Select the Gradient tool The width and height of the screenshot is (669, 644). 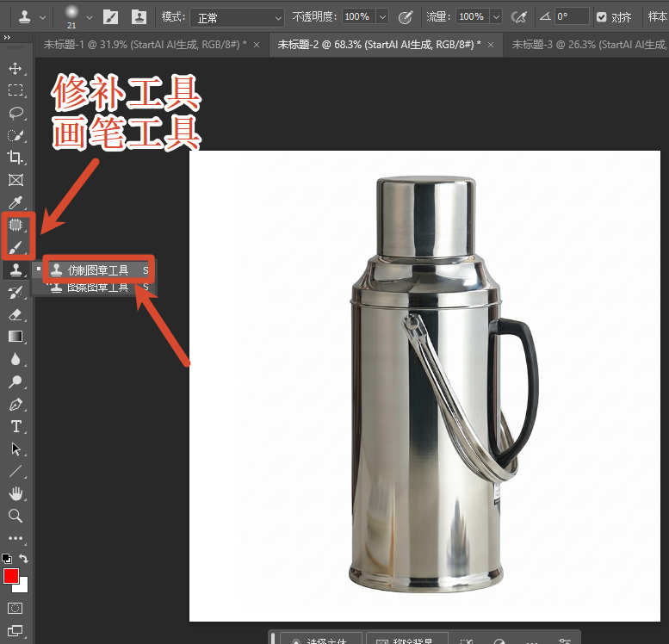coord(15,337)
